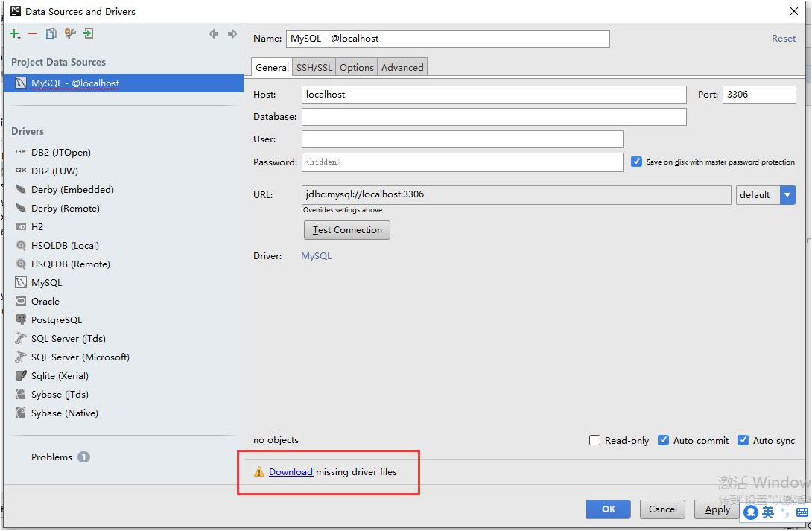This screenshot has width=812, height=531.
Task: Open the Advanced tab
Action: (x=402, y=67)
